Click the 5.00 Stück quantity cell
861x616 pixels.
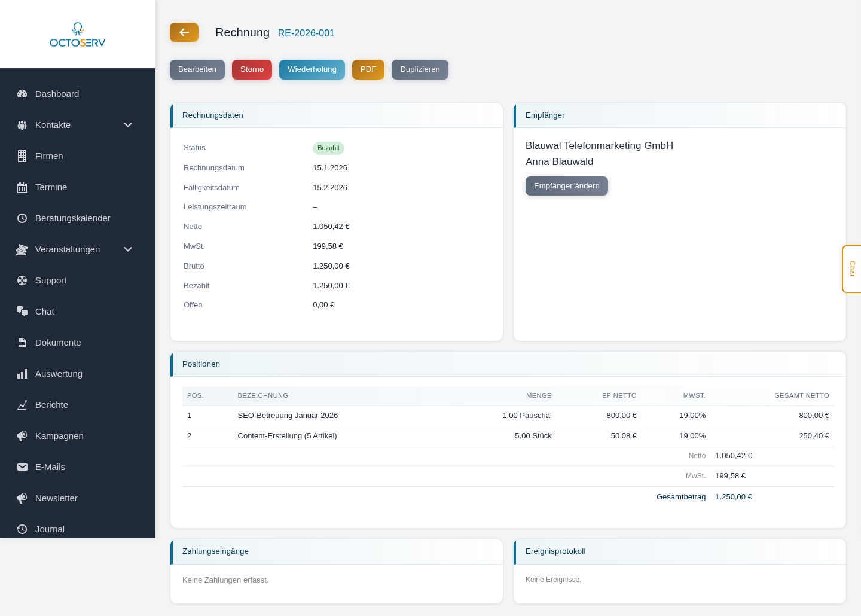(533, 436)
